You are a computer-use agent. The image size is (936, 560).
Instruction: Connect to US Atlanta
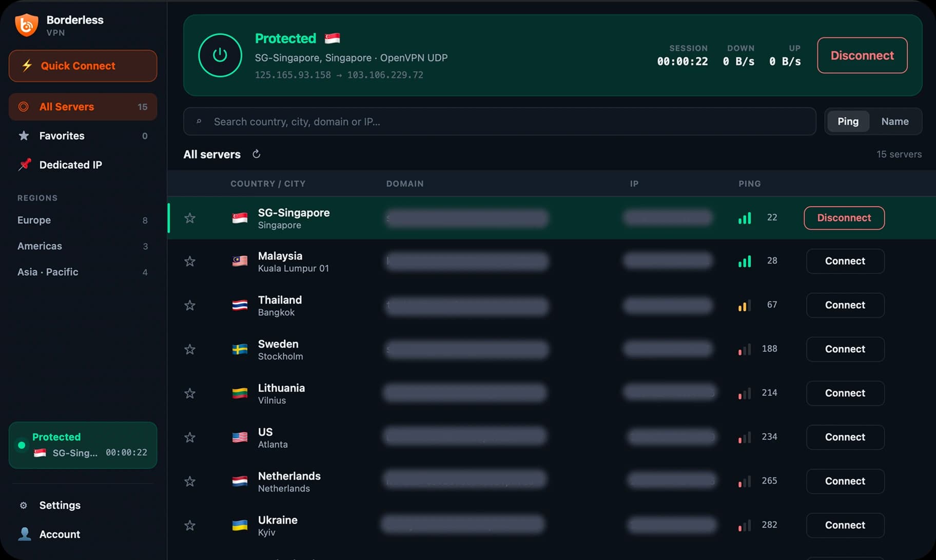tap(845, 437)
